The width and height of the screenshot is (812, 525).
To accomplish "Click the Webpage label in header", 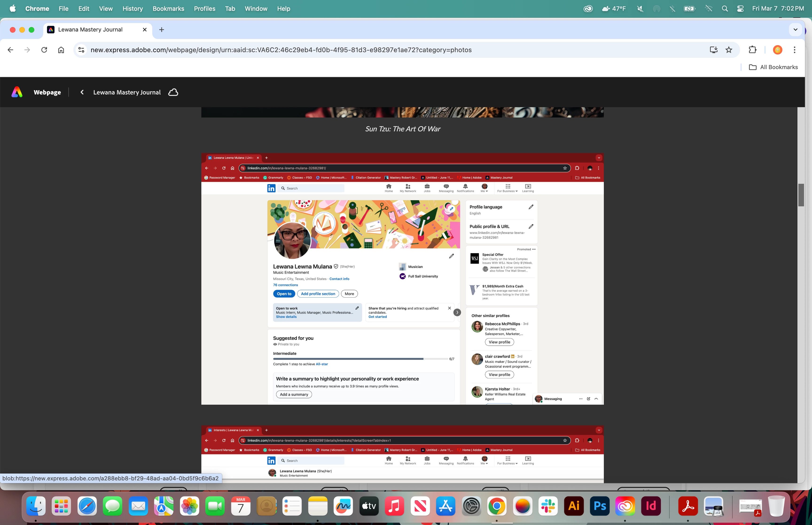I will pos(47,92).
